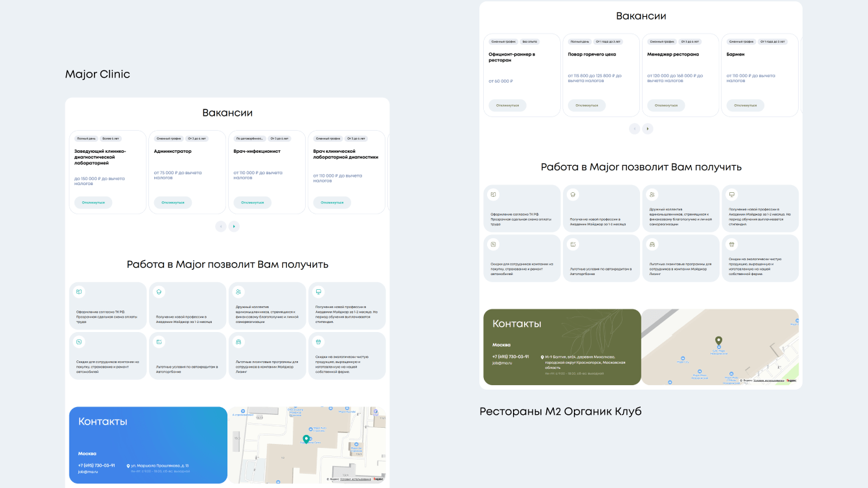
Task: Click the pin icon beside ул. Маршала Прошлякова address
Action: click(128, 466)
